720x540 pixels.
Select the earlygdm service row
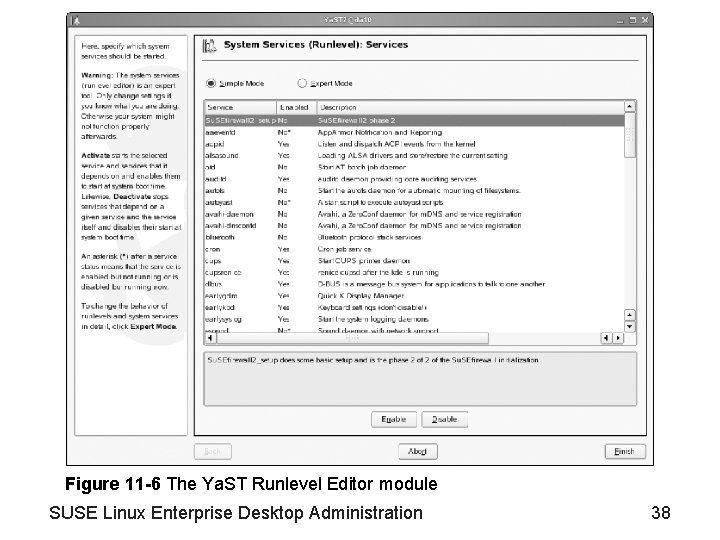414,296
